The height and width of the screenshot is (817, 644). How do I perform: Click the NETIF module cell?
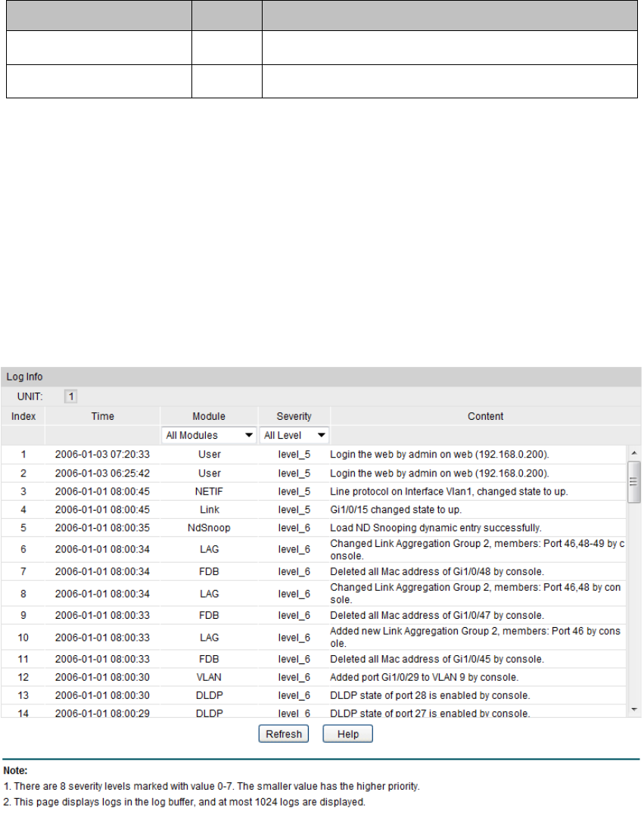coord(209,492)
